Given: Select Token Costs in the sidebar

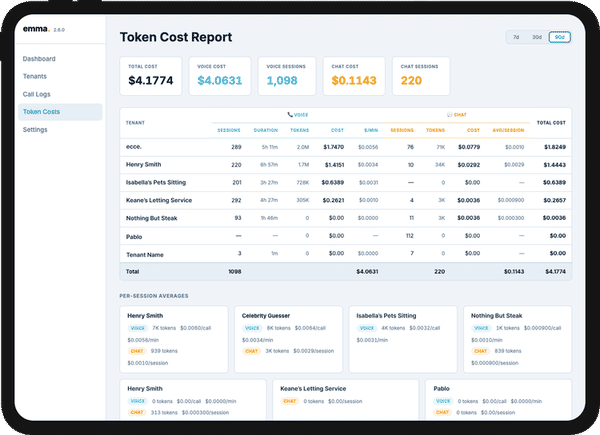Looking at the screenshot, I should tap(60, 112).
